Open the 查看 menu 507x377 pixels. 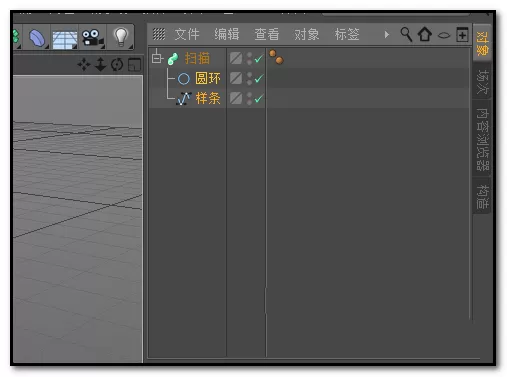[267, 34]
